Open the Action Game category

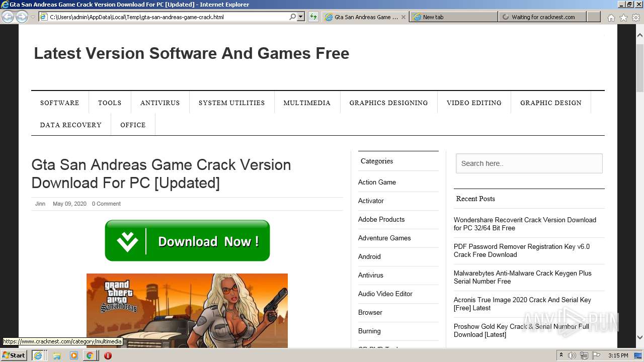377,182
